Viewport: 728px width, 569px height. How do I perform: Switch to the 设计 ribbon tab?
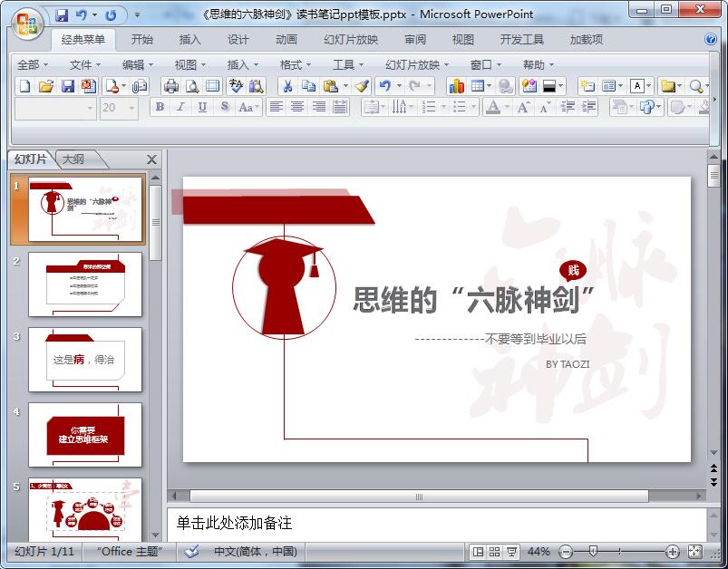(x=238, y=40)
